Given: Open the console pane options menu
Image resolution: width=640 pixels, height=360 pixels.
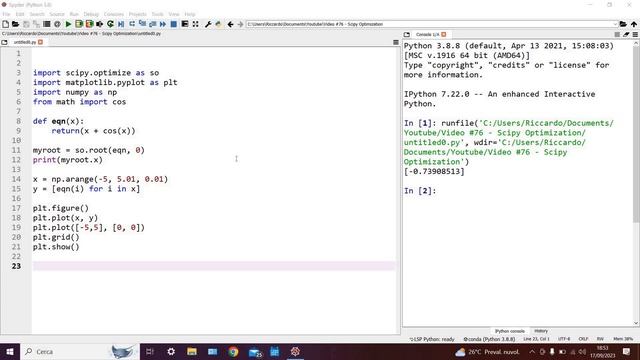Looking at the screenshot, I should [x=635, y=35].
